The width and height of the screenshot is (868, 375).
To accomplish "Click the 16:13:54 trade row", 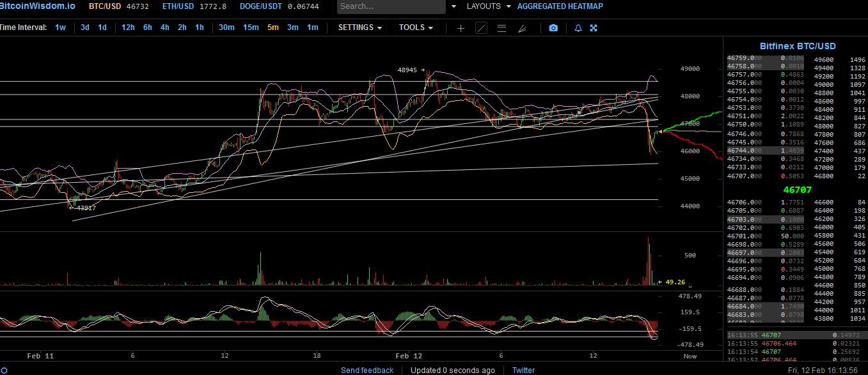I will coord(796,352).
